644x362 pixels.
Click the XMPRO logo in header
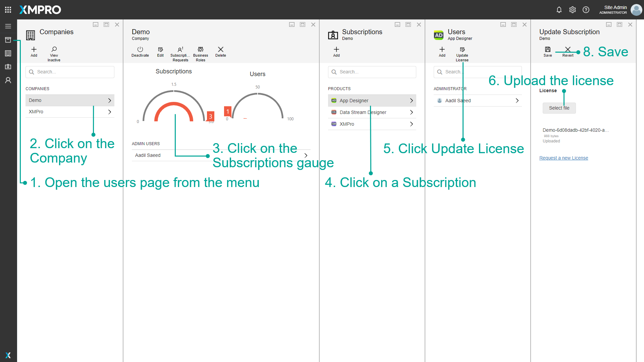40,10
